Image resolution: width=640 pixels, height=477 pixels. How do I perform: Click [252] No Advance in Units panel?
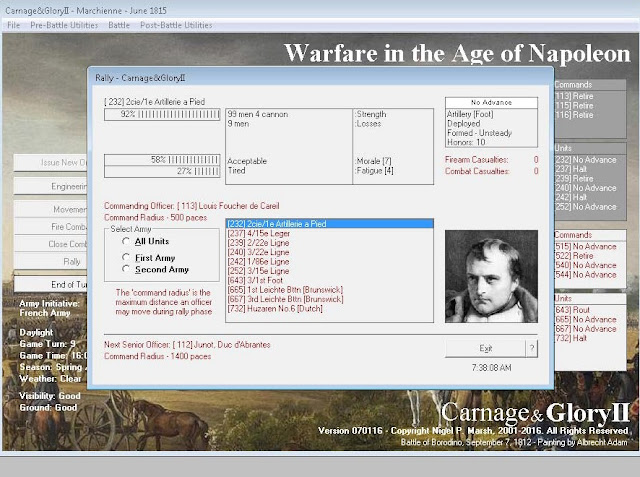coord(586,207)
